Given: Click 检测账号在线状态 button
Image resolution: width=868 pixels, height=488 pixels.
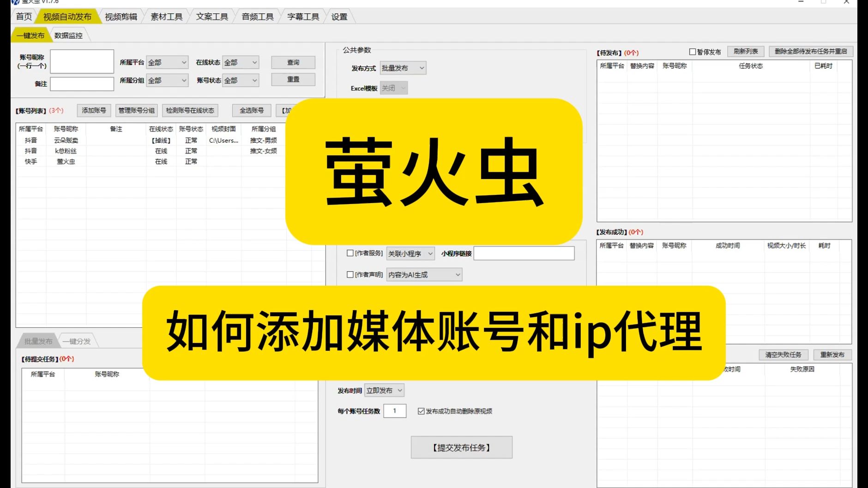Looking at the screenshot, I should (190, 110).
